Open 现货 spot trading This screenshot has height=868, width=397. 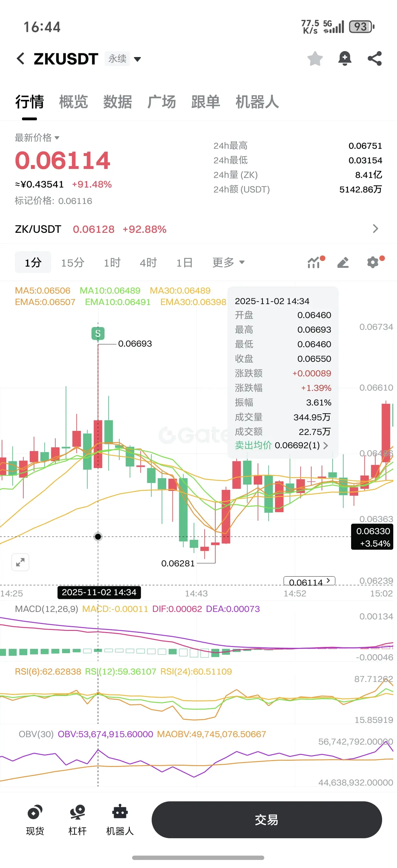(x=35, y=820)
